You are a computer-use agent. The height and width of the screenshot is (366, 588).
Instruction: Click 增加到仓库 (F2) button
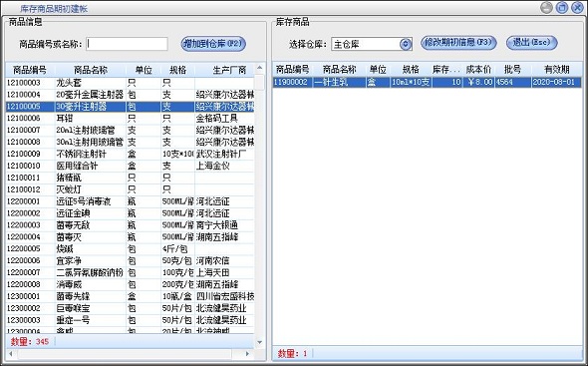coord(213,44)
